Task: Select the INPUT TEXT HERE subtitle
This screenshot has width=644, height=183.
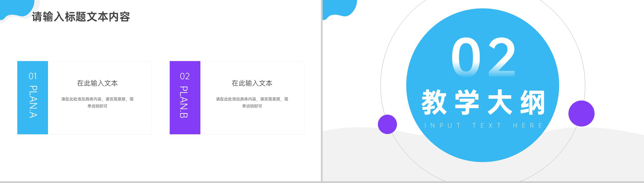Action: click(483, 125)
